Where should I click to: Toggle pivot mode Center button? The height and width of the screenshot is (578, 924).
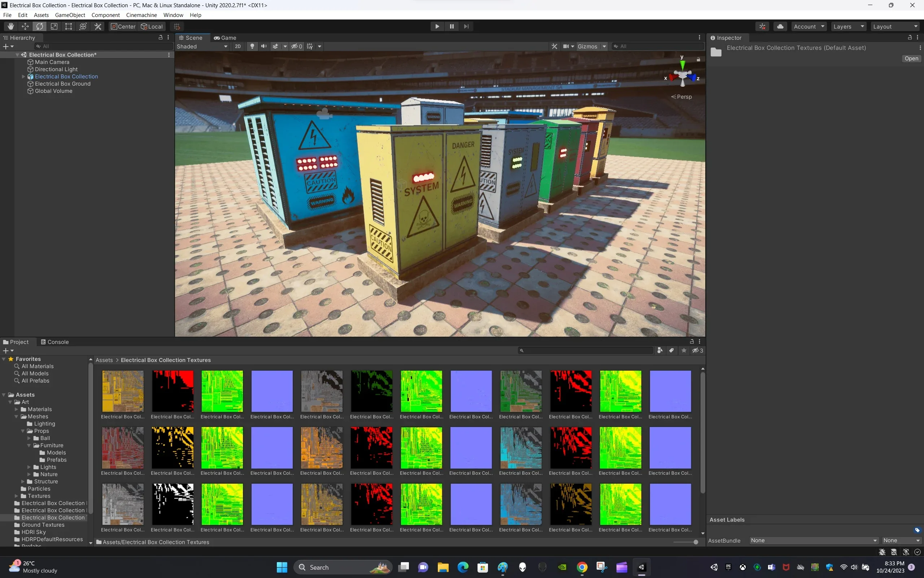pyautogui.click(x=123, y=26)
